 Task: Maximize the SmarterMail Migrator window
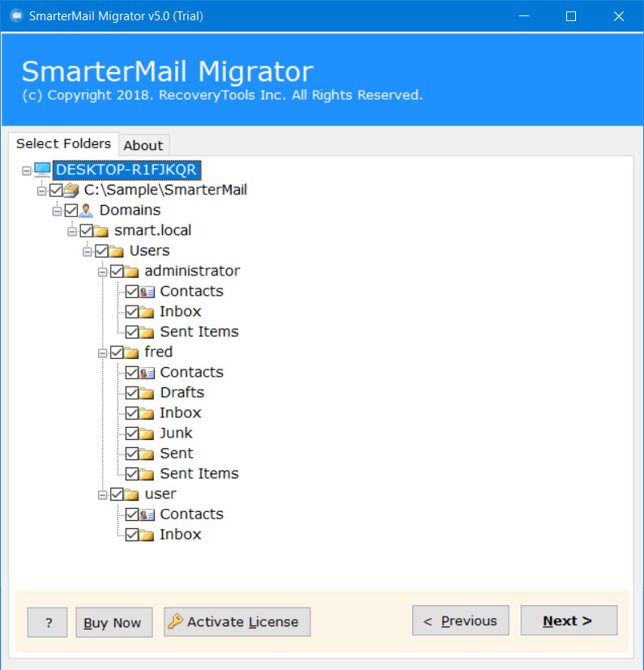(571, 16)
